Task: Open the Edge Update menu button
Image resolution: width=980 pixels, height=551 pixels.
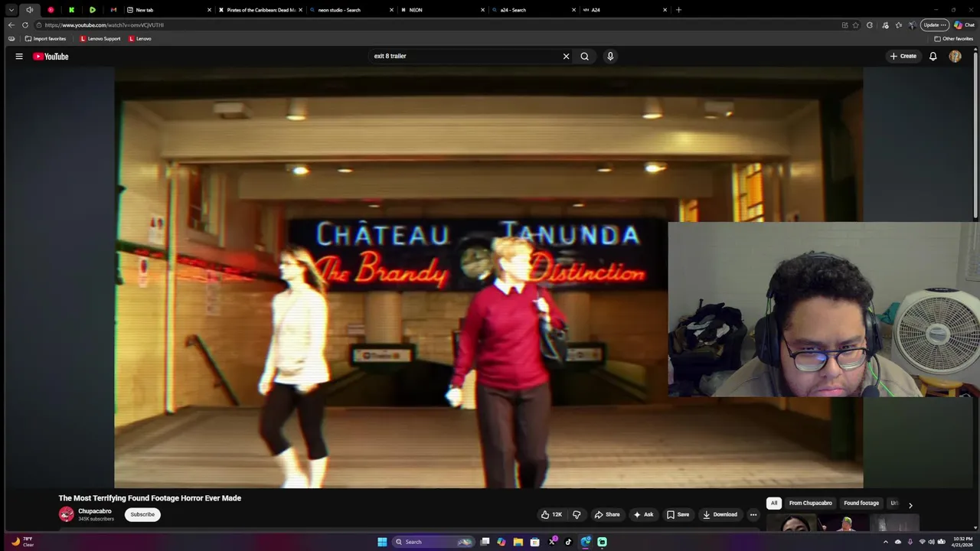Action: coord(935,24)
